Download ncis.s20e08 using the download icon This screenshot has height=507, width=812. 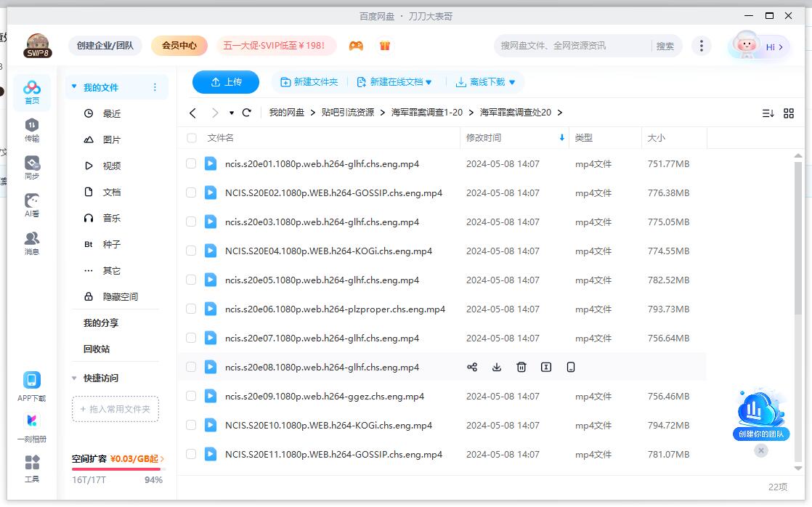pyautogui.click(x=497, y=367)
